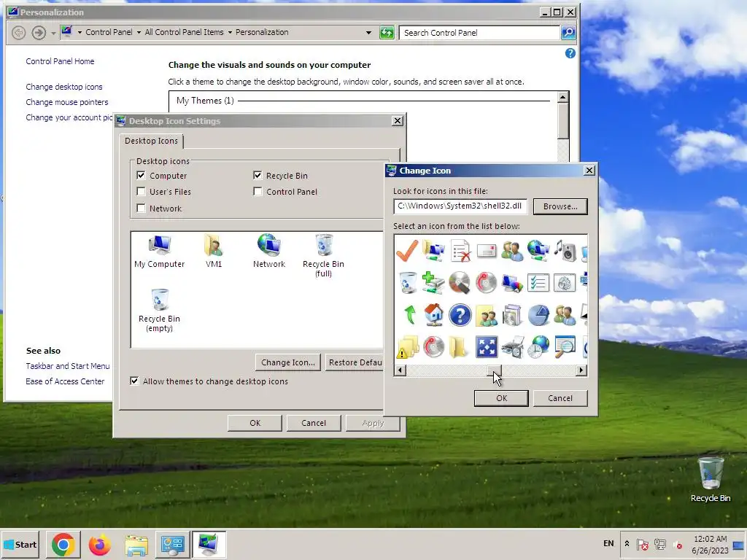Pick the blue question mark help icon
Screen dimensions: 747x560
tap(460, 315)
